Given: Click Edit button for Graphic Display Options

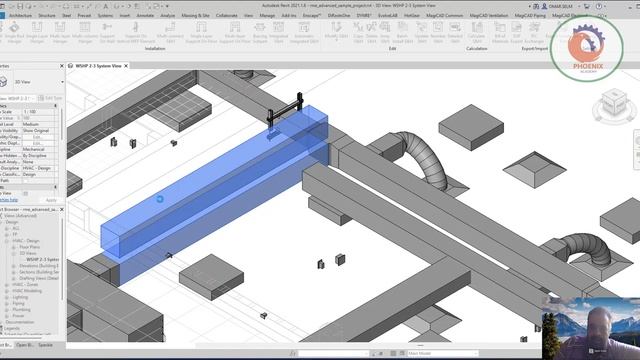Looking at the screenshot, I should click(x=38, y=143).
